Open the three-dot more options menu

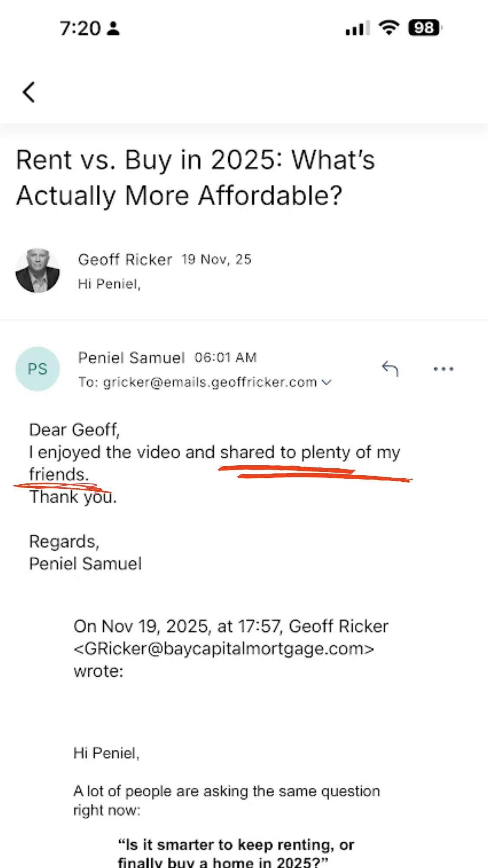[x=443, y=369]
